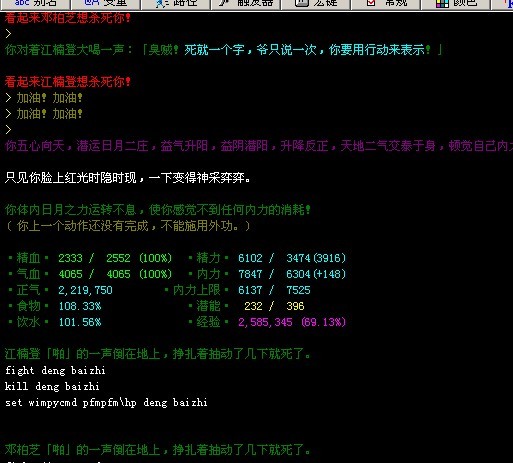Open the 颜色 (Colors) palette icon
Viewport: 513px width, 463px height.
click(442, 4)
